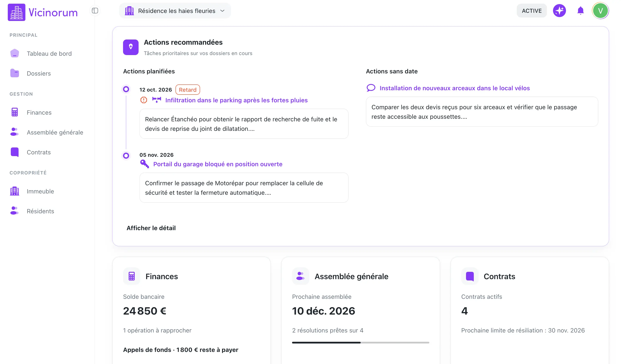
Task: Click Prochaine limite de résiliation text
Action: pyautogui.click(x=523, y=331)
